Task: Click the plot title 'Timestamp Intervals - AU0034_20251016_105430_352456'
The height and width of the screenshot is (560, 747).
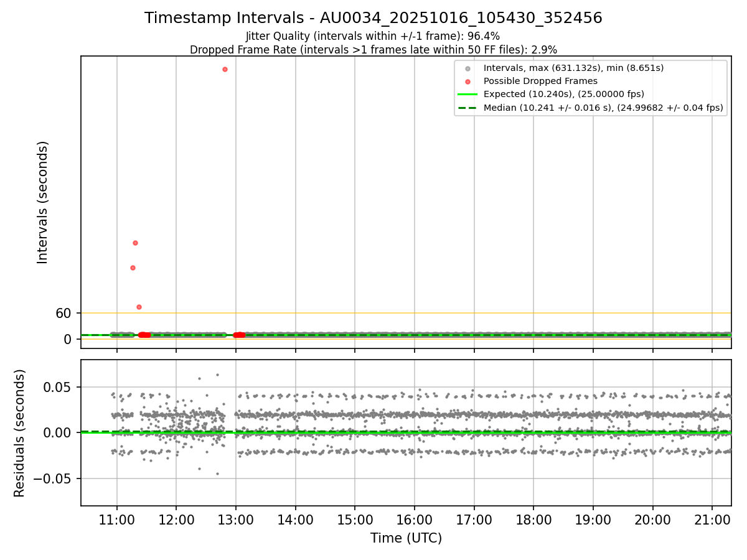Action: tap(374, 18)
